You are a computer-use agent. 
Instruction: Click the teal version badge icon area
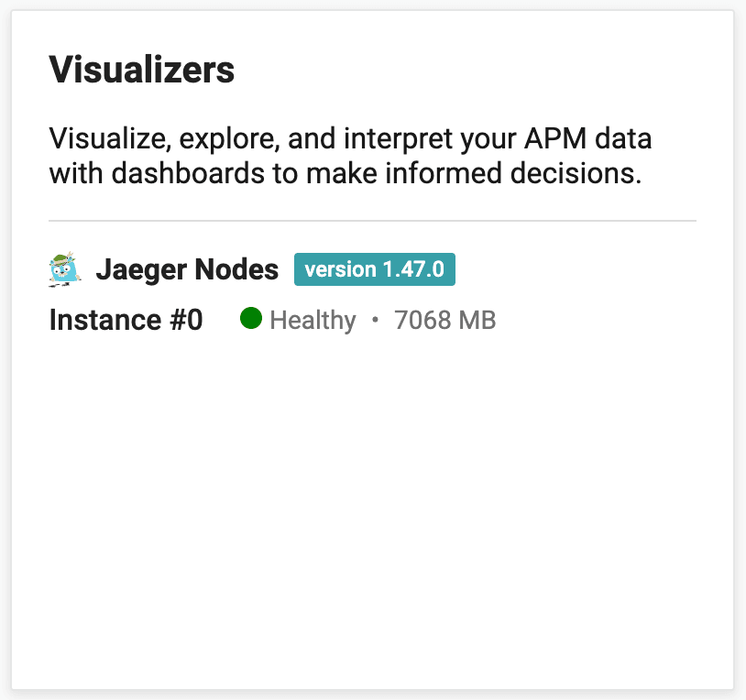point(374,269)
